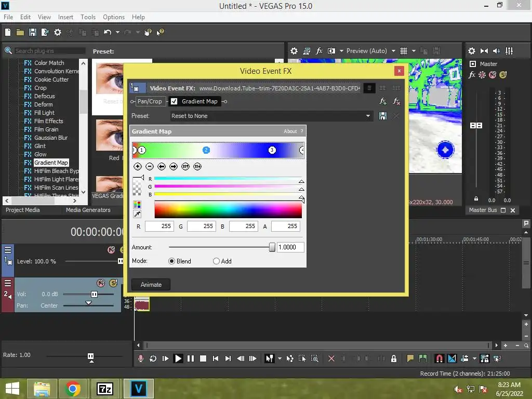Toggle mute on video track 1

tap(111, 250)
